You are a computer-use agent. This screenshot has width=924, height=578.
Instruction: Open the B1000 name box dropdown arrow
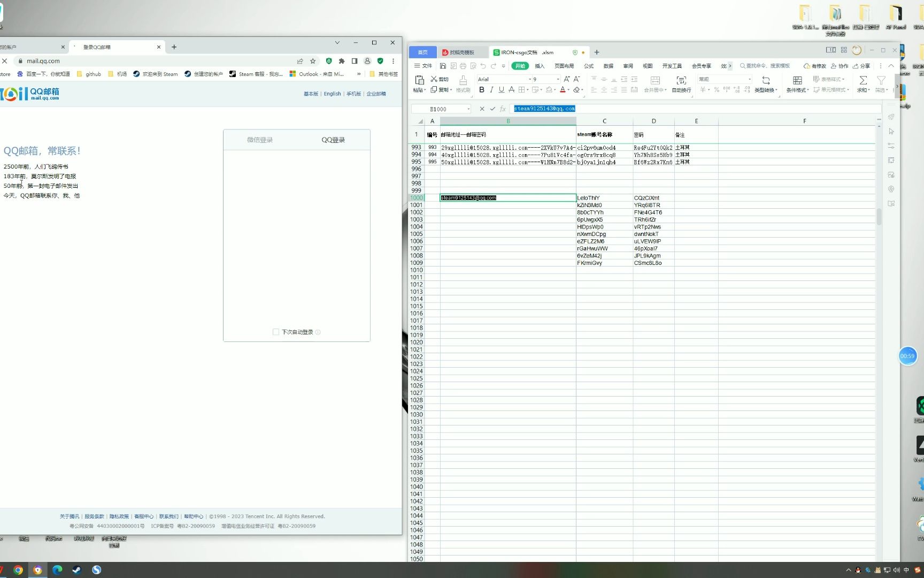(468, 109)
